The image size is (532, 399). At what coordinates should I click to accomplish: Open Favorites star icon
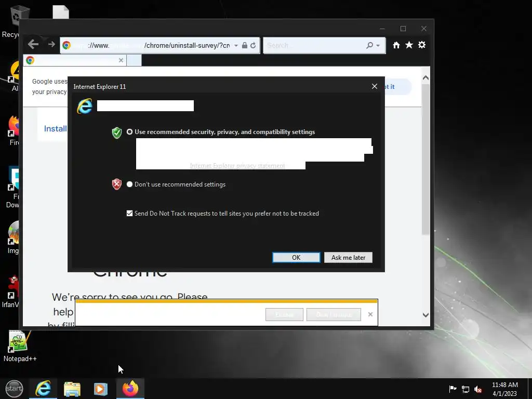pyautogui.click(x=409, y=45)
